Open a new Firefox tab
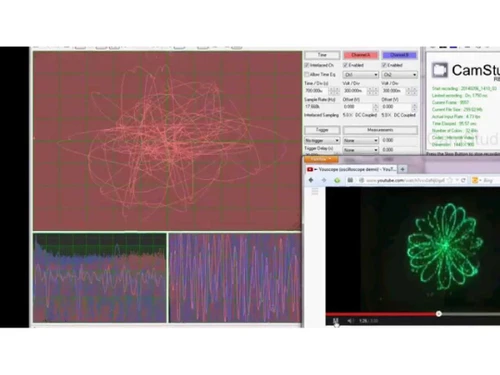Screen dimensions: 500x375 point(402,169)
